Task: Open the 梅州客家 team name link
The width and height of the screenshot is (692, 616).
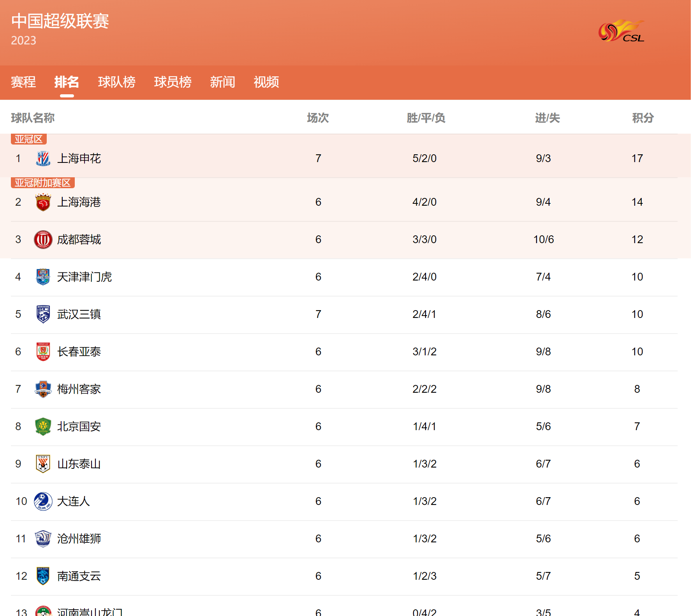Action: pos(79,389)
